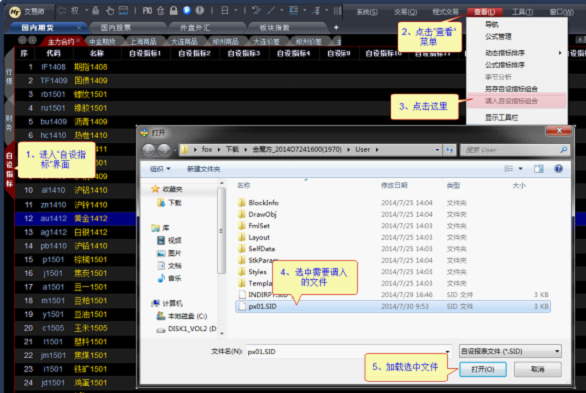Click the curved drawing tool icon
Screen dimensions: 586x393
[x=256, y=10]
